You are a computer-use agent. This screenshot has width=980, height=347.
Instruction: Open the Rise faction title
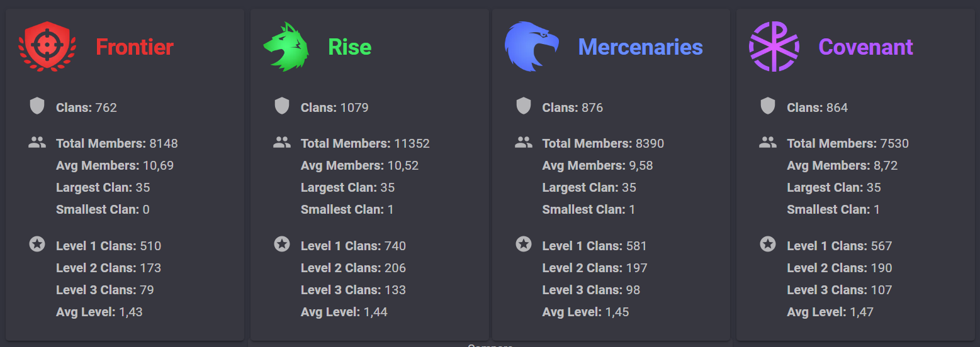(x=350, y=47)
